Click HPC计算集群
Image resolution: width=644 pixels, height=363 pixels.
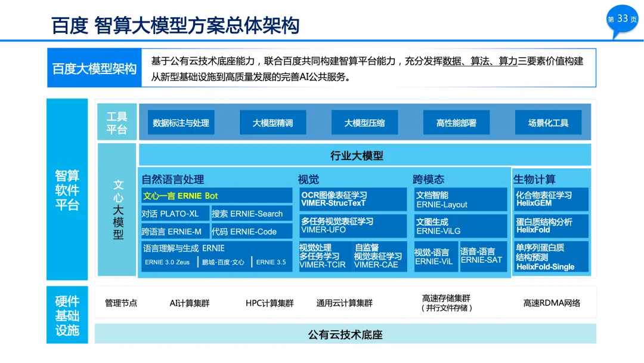(x=270, y=303)
